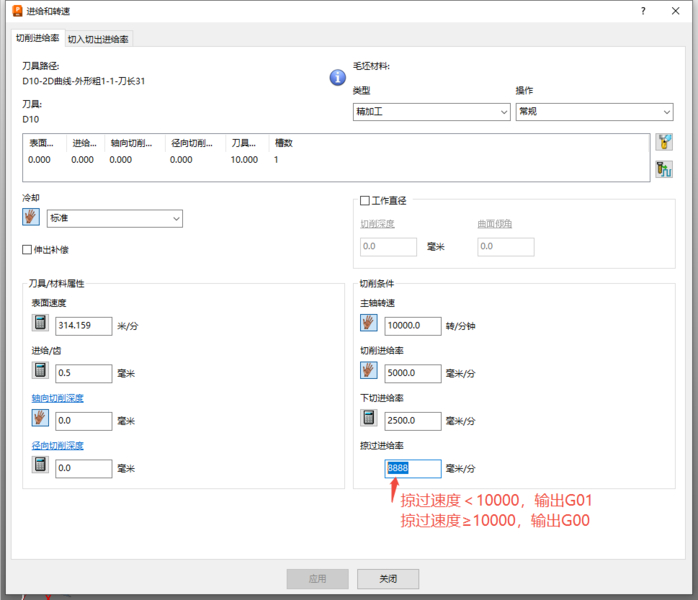Open the 操作 dropdown showing 常规
Screen dimensions: 698x600
(594, 112)
